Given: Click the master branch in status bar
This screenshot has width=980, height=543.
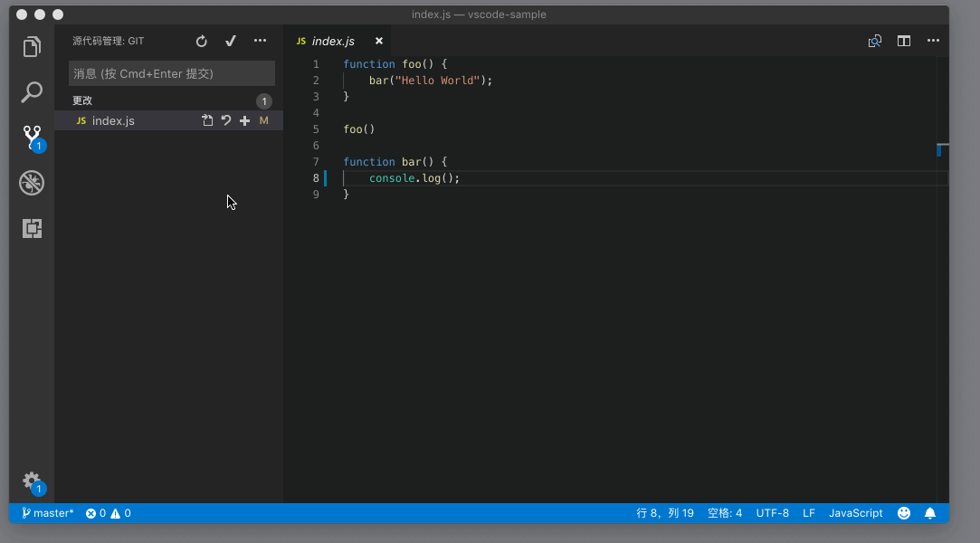Looking at the screenshot, I should [48, 513].
